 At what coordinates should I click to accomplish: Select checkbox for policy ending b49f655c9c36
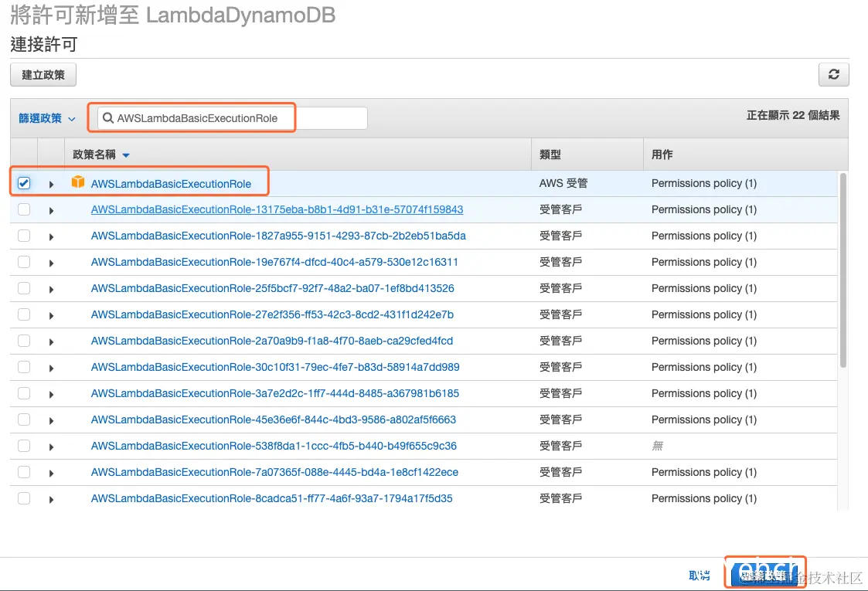tap(24, 446)
